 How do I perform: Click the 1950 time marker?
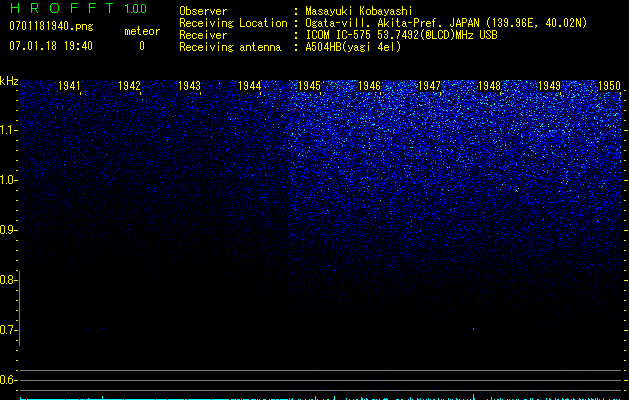click(609, 86)
